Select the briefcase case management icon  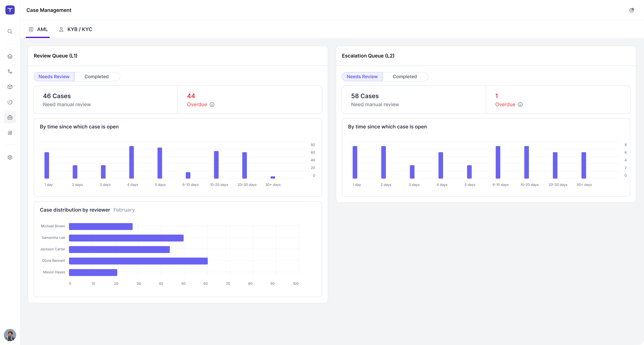tap(10, 117)
